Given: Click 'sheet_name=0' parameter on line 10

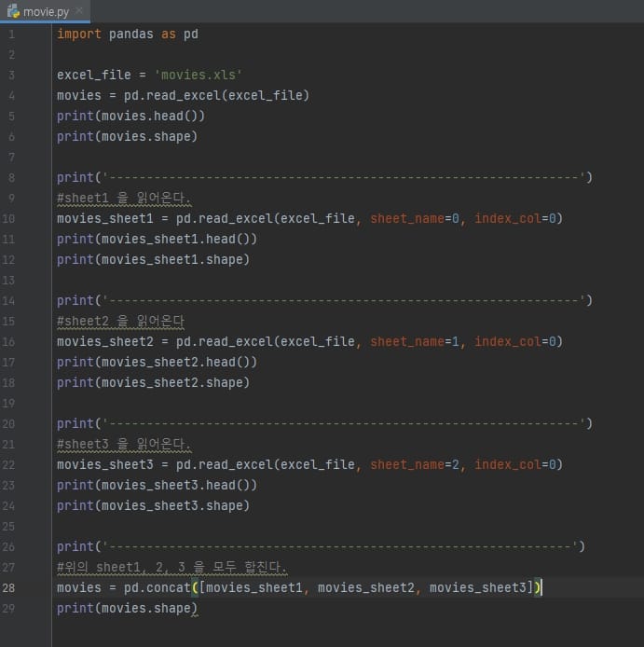Looking at the screenshot, I should (415, 219).
